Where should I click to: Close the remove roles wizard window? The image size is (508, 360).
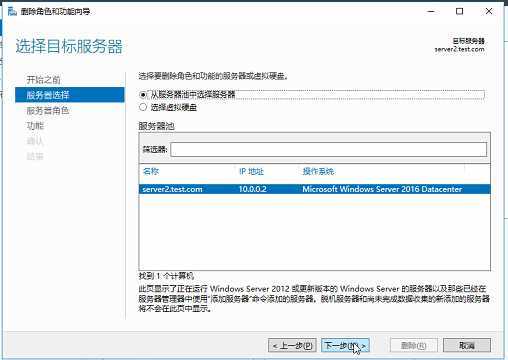(489, 11)
